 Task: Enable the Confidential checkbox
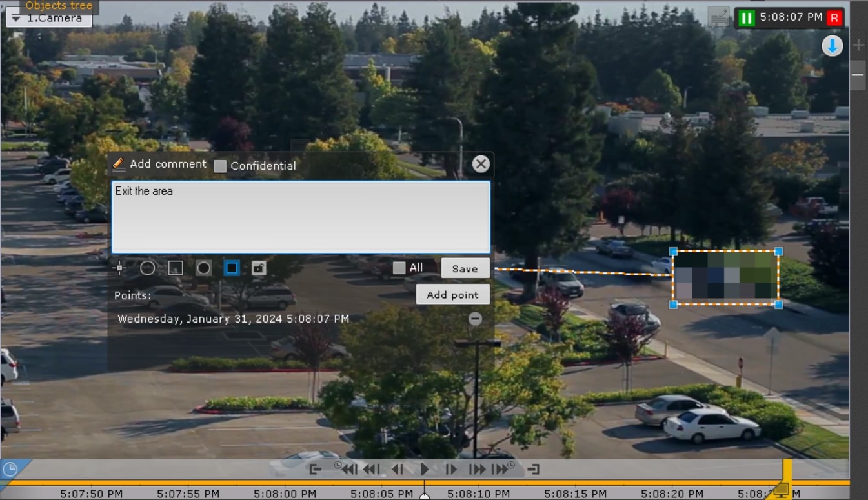click(x=221, y=166)
